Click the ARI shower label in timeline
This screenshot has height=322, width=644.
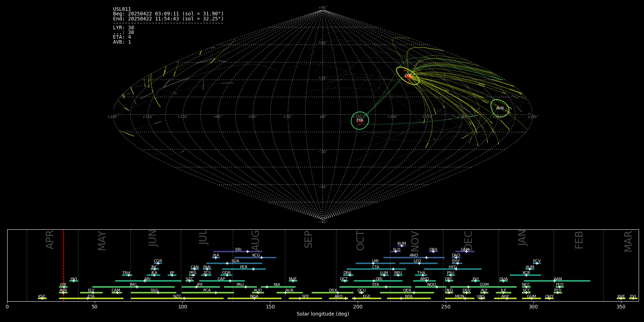point(147,279)
